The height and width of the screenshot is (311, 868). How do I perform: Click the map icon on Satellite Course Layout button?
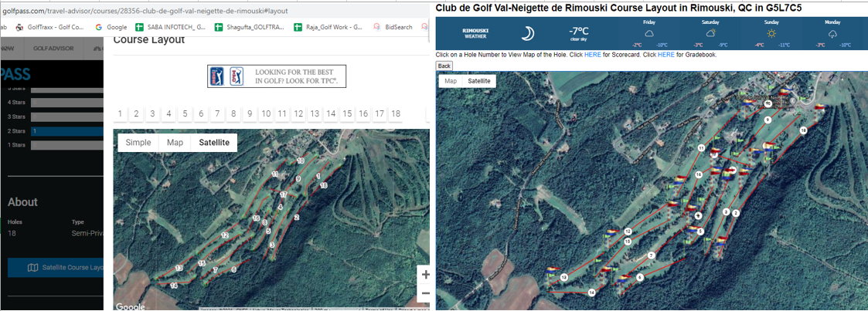click(33, 268)
